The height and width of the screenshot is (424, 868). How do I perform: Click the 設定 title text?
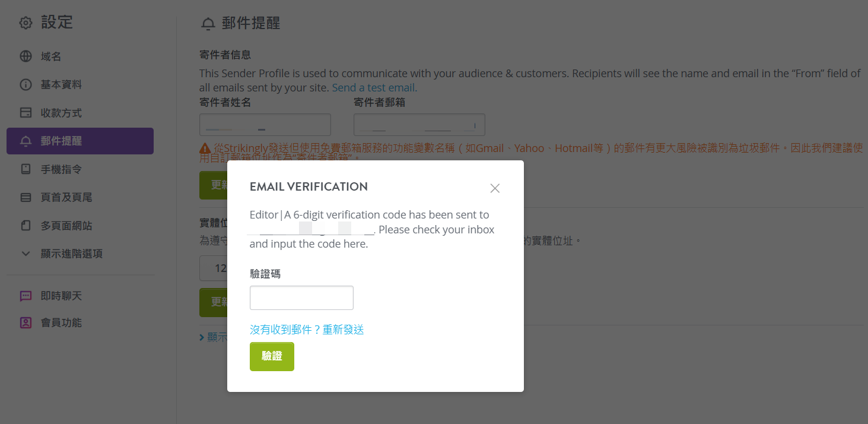click(x=57, y=23)
